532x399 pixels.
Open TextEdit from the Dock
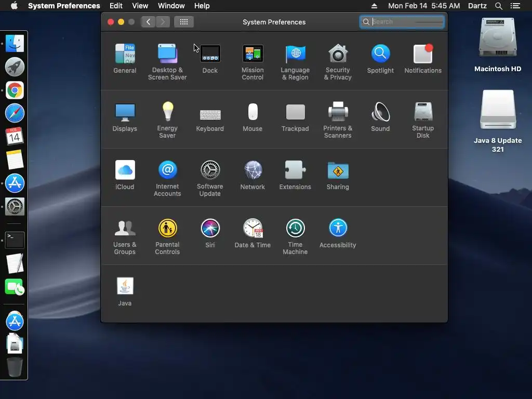pos(15,263)
